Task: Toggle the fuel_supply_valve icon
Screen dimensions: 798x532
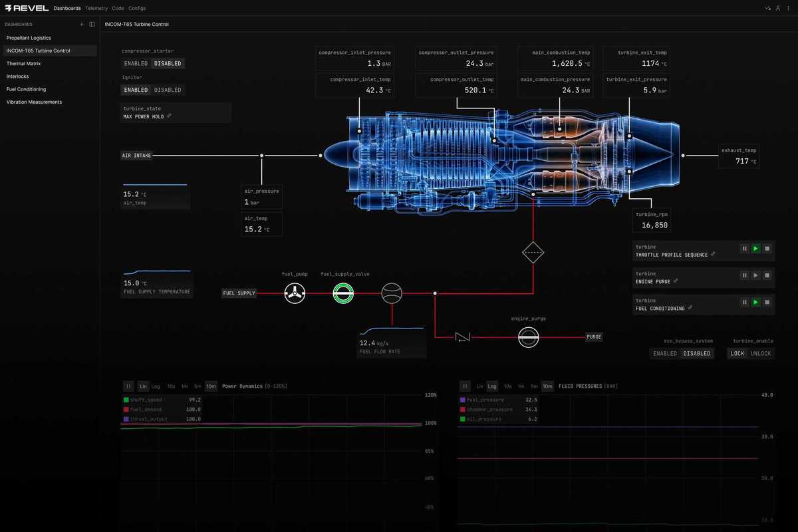Action: [344, 293]
